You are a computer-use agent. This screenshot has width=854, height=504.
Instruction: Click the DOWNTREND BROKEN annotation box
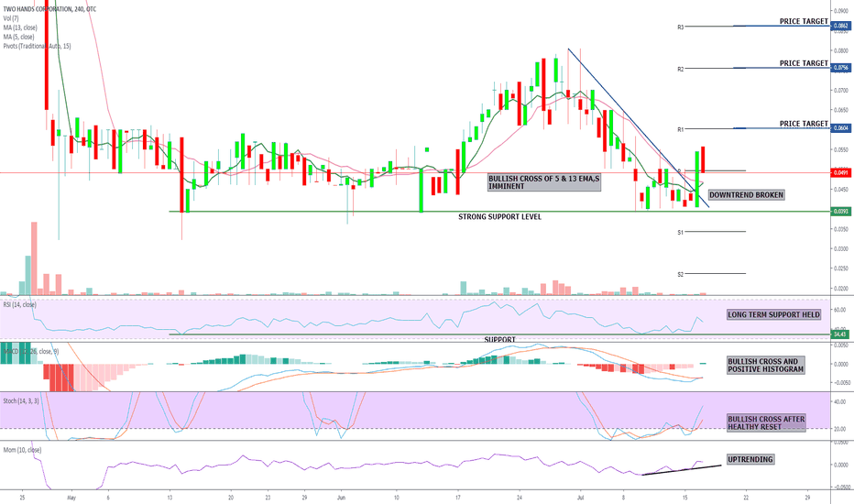[x=746, y=195]
